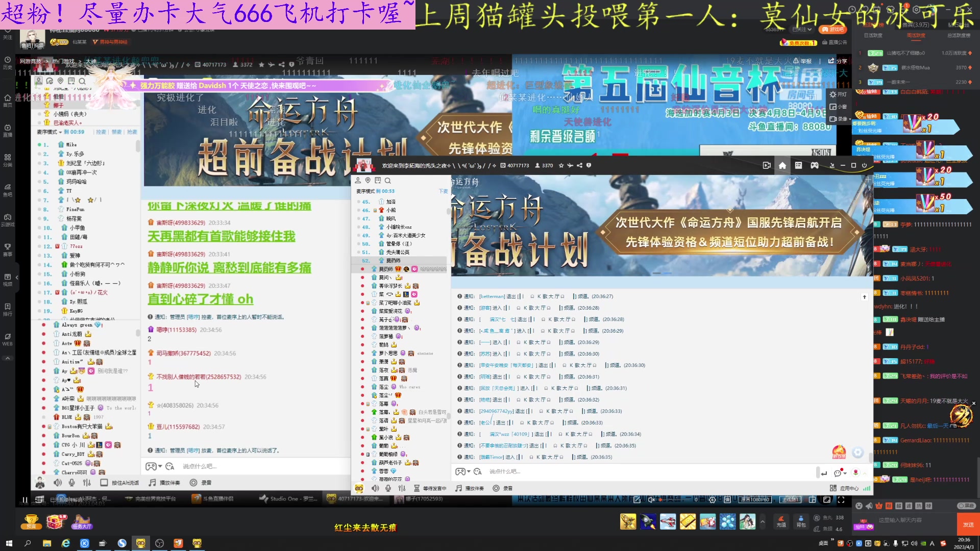Click speaker icon in front YY bottom bar
Screen dimensions: 980x551
[x=375, y=488]
